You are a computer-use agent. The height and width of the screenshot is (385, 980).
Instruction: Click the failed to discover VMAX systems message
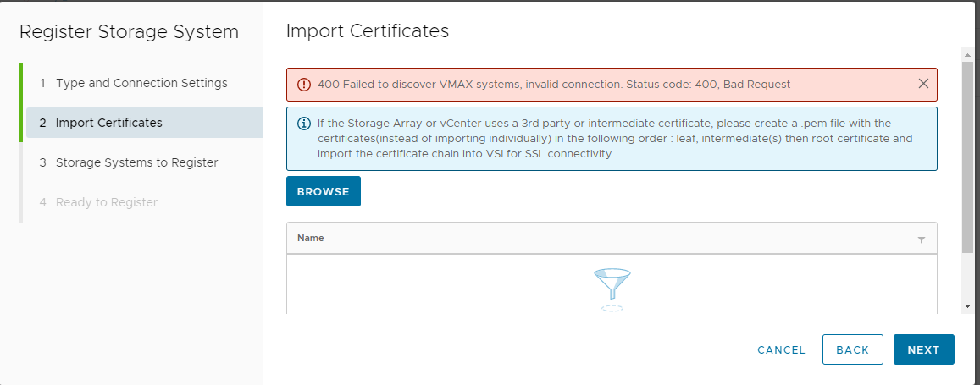pos(554,85)
